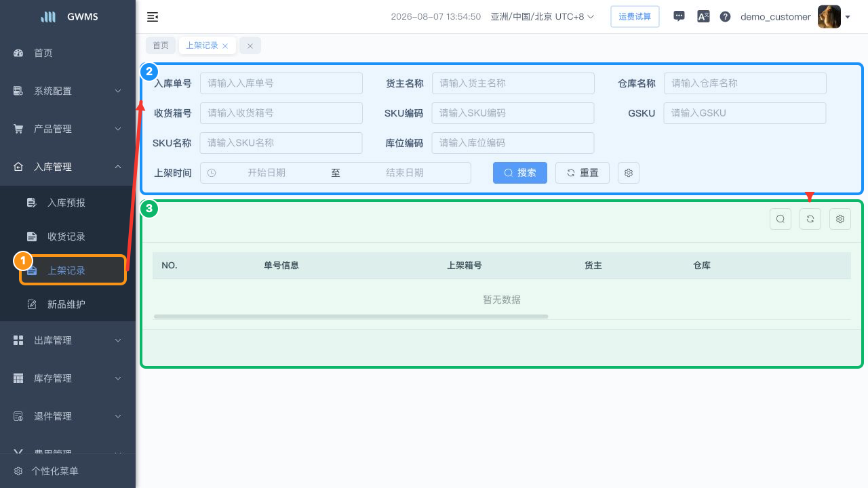Expand the 产品管理 menu
The height and width of the screenshot is (488, 868).
coord(68,129)
